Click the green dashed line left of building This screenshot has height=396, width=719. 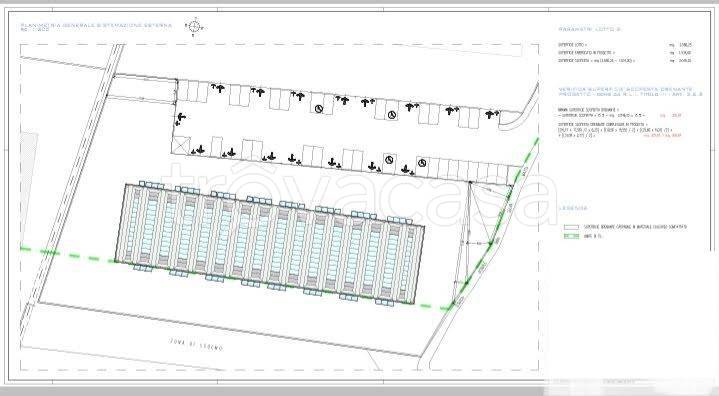click(x=68, y=255)
